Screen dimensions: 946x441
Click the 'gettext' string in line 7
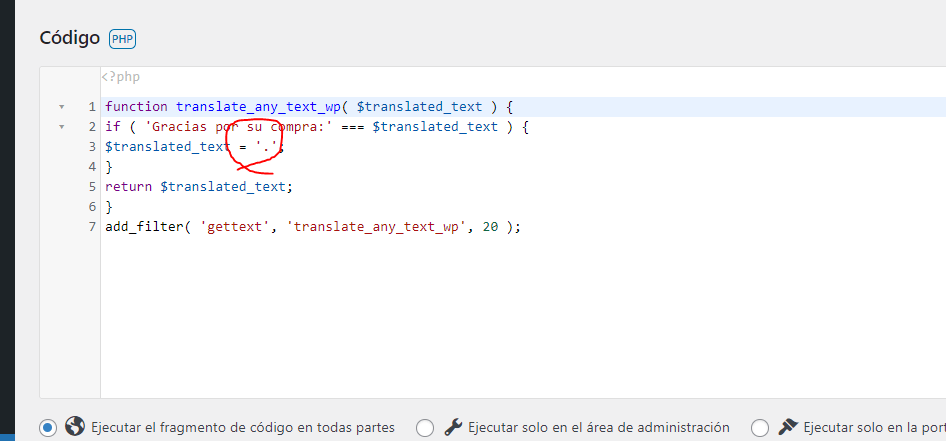[x=235, y=227]
